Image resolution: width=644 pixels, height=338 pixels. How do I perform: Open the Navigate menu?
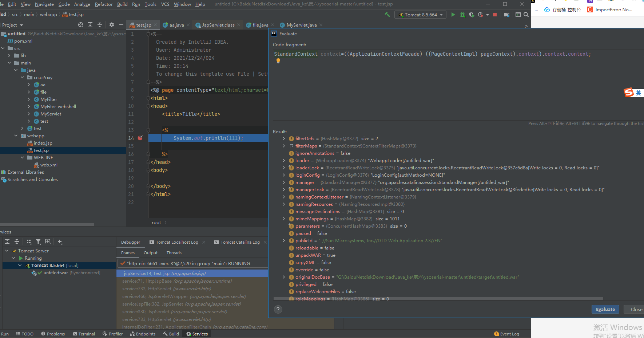44,4
